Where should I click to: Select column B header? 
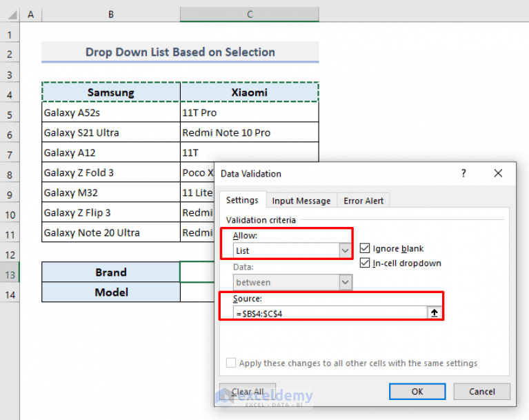tap(111, 14)
